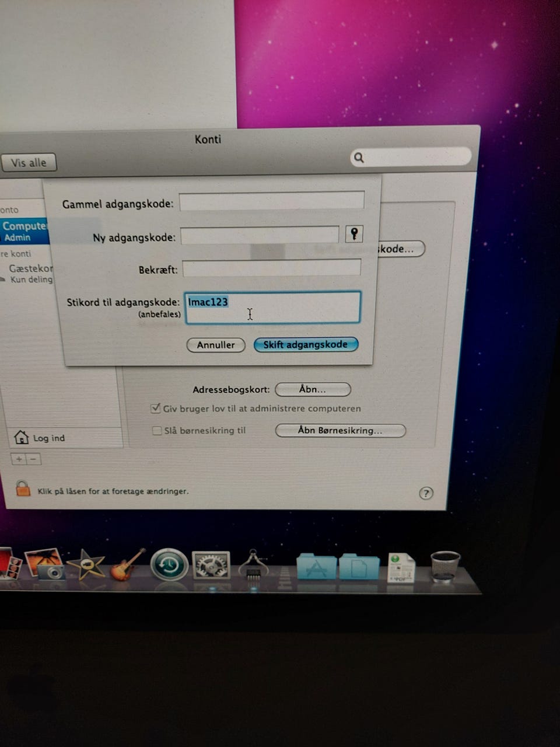The image size is (560, 747).
Task: Click the Ny adgangskode field
Action: (x=260, y=235)
